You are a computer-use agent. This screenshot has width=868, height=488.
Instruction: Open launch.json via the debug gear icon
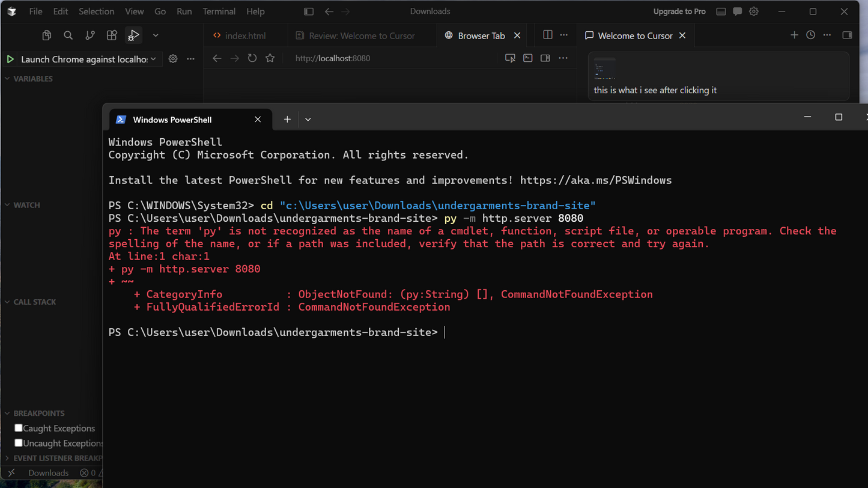pyautogui.click(x=173, y=59)
